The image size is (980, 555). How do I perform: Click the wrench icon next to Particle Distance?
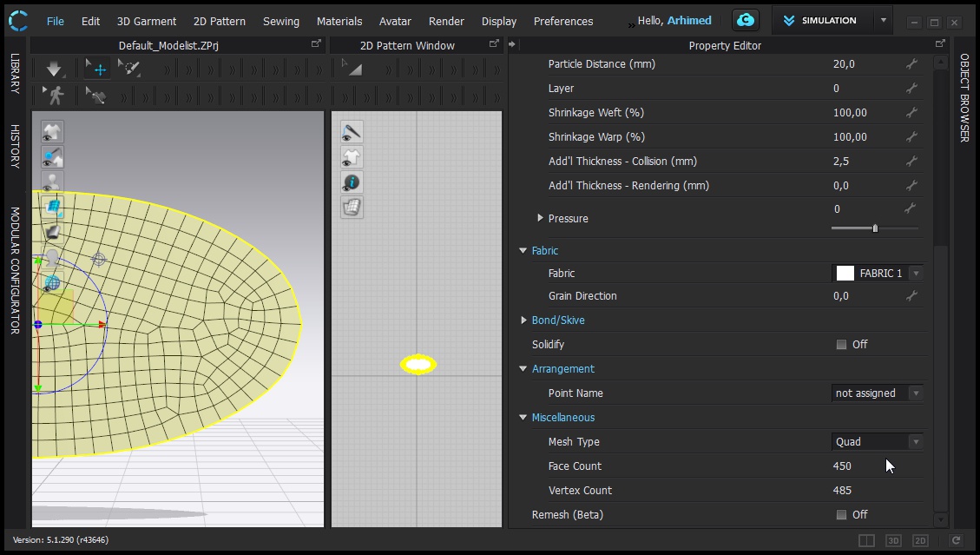pyautogui.click(x=911, y=64)
